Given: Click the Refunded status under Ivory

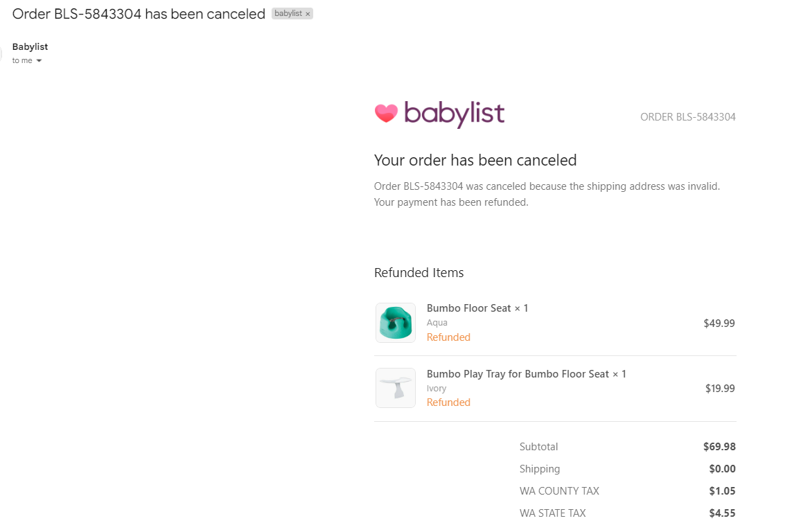Looking at the screenshot, I should coord(448,402).
